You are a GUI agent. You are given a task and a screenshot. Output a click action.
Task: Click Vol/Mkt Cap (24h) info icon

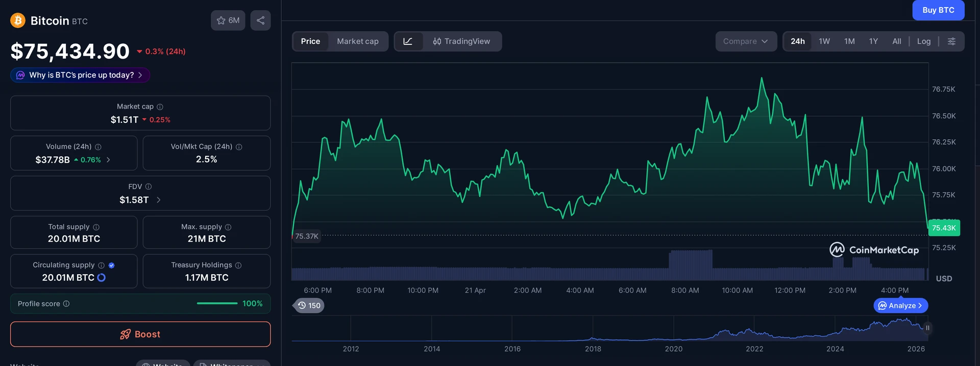(239, 147)
